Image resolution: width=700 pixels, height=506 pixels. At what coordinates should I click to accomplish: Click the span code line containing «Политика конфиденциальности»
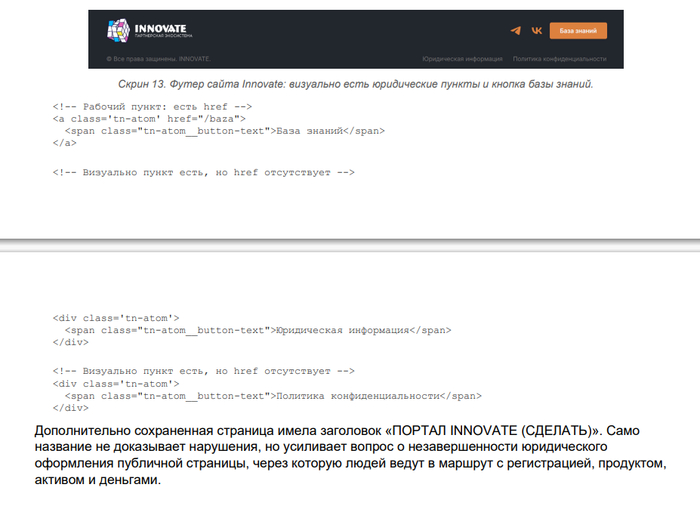tap(273, 396)
